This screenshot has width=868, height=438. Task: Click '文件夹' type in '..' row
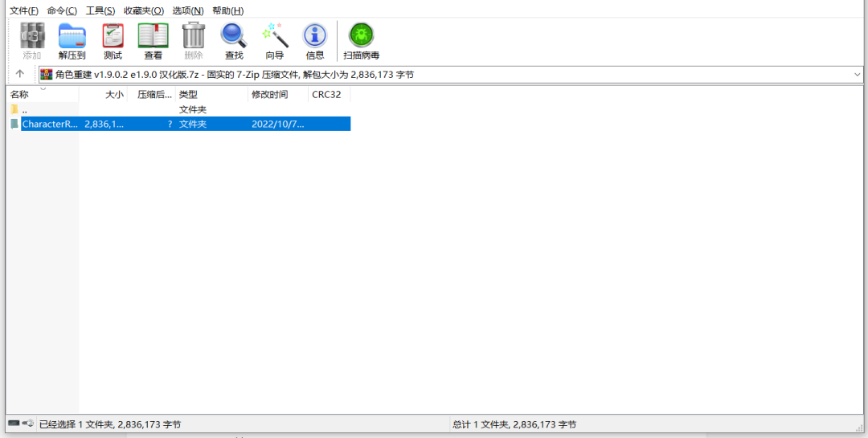pyautogui.click(x=193, y=109)
